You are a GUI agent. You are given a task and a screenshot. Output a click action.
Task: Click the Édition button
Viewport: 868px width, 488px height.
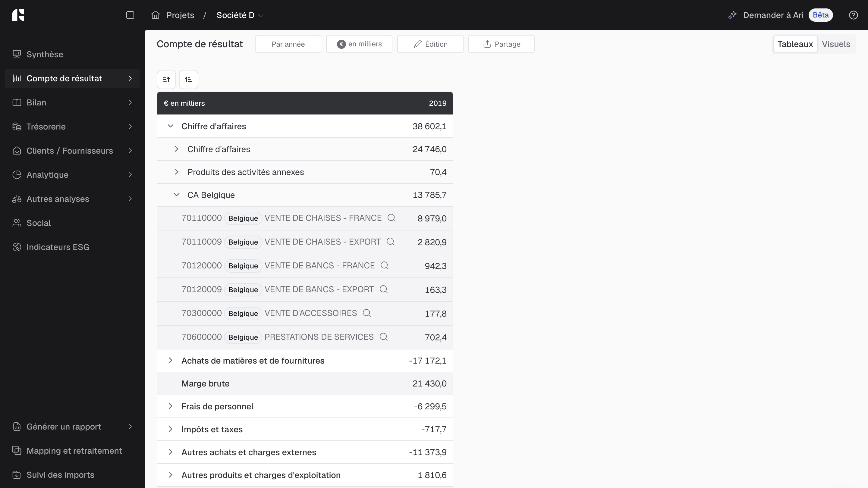pyautogui.click(x=430, y=44)
